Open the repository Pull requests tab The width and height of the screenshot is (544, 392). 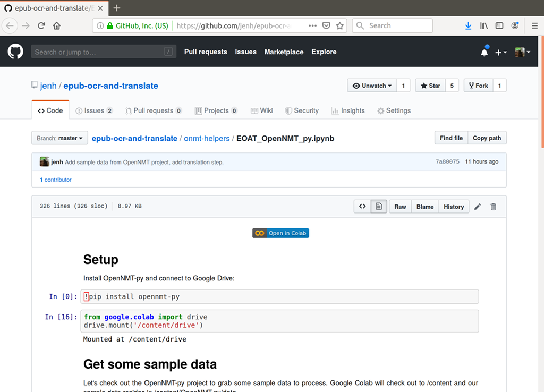(154, 110)
